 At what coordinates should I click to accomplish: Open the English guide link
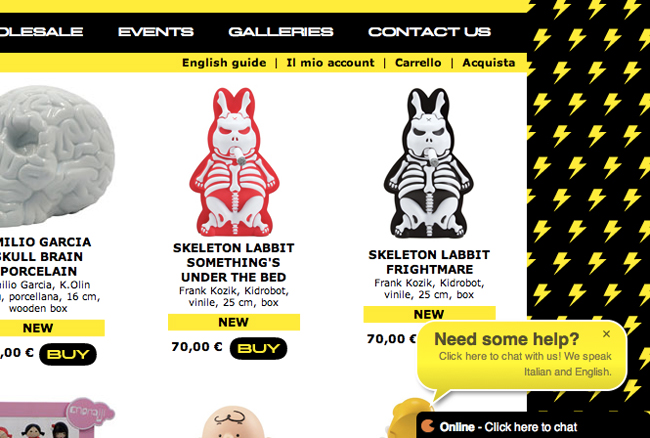224,63
